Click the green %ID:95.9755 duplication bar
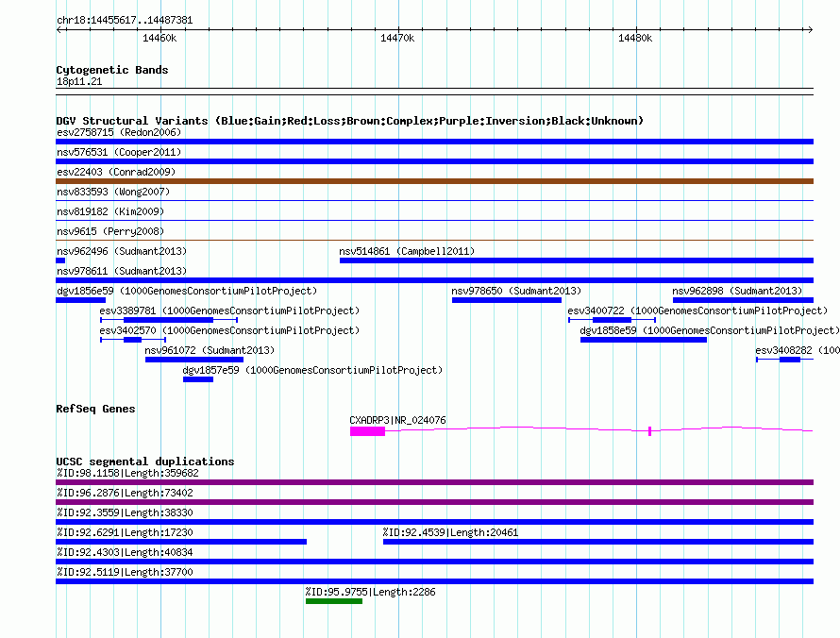840x638 pixels. click(x=334, y=601)
